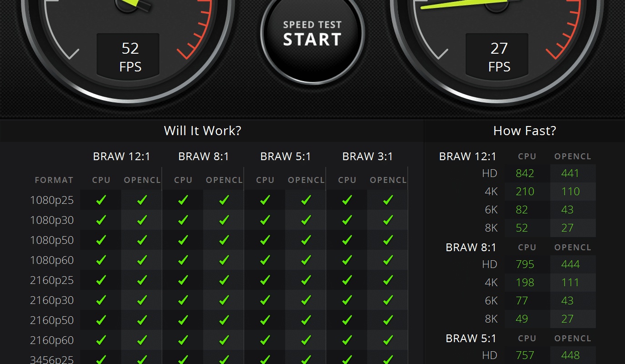Click the 2160p50 BRAW 12:1 CPU checkmark
625x364 pixels.
click(101, 320)
